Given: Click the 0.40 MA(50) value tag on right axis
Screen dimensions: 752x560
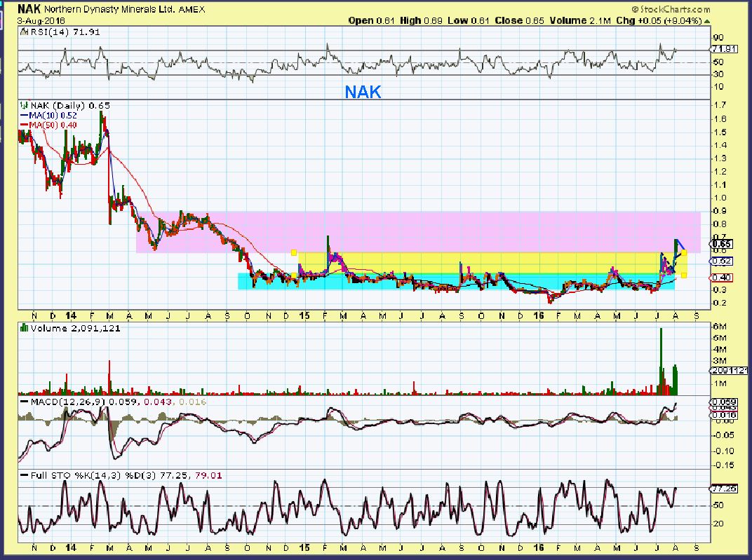Looking at the screenshot, I should 721,278.
